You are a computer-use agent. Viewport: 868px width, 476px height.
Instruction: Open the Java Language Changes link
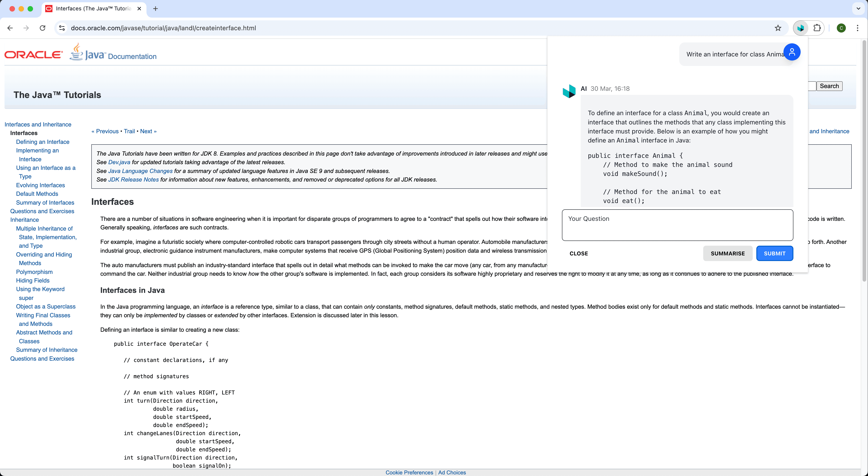[x=140, y=171]
